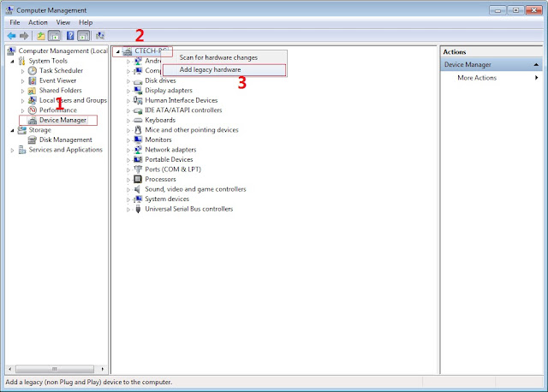Click the Monitors category icon

[x=138, y=140]
